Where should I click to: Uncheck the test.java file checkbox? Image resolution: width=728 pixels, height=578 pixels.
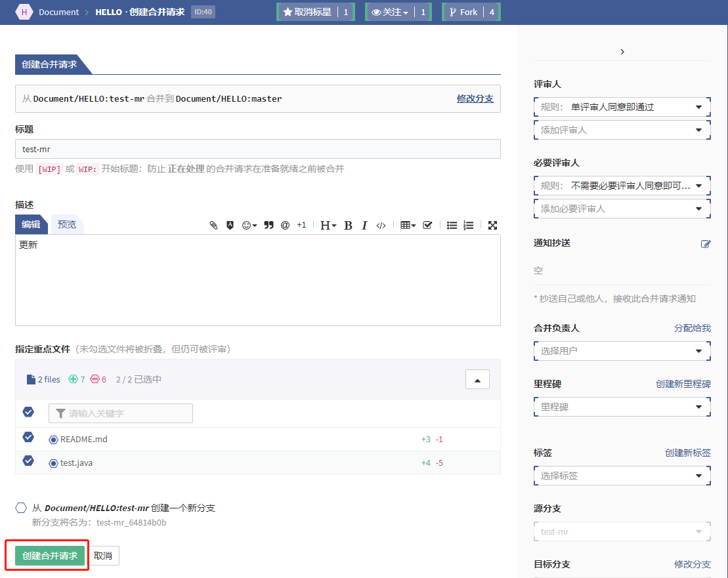point(28,461)
